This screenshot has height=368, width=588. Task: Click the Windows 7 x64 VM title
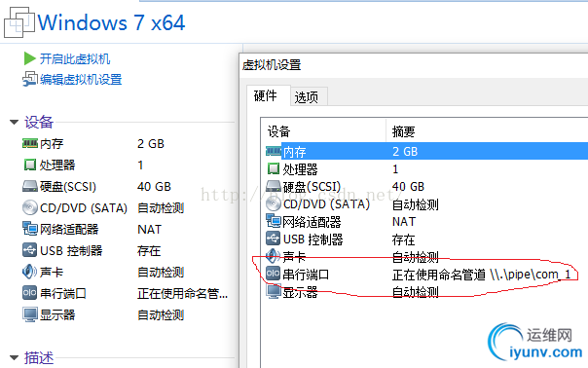(x=111, y=22)
